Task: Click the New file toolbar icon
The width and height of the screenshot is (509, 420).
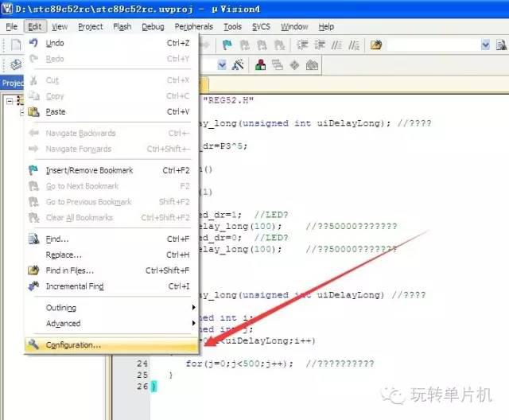Action: [x=16, y=45]
